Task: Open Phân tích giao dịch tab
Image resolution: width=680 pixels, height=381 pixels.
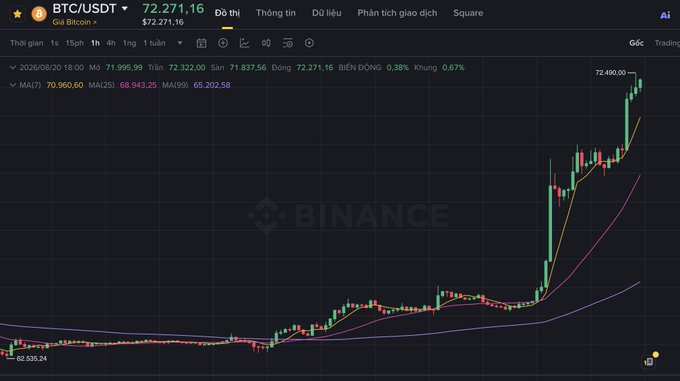Action: (397, 13)
